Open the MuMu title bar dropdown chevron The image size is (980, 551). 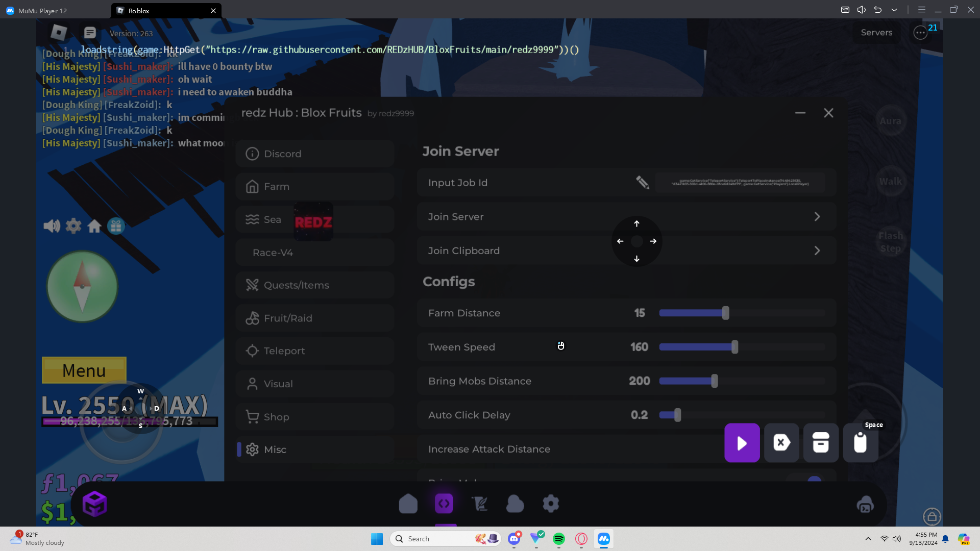894,10
